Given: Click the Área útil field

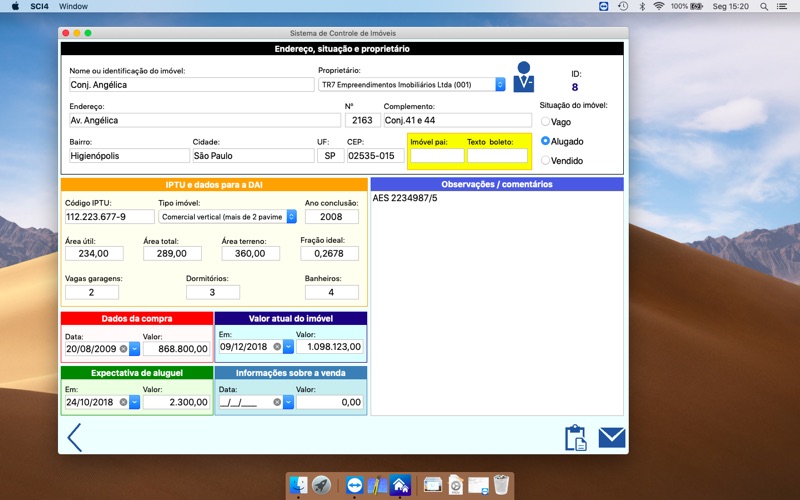Looking at the screenshot, I should click(94, 254).
